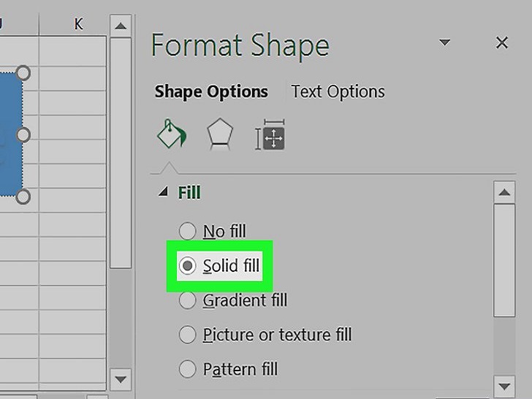Switch to the Shape Options tab
Screen dimensions: 532x399
(x=211, y=91)
